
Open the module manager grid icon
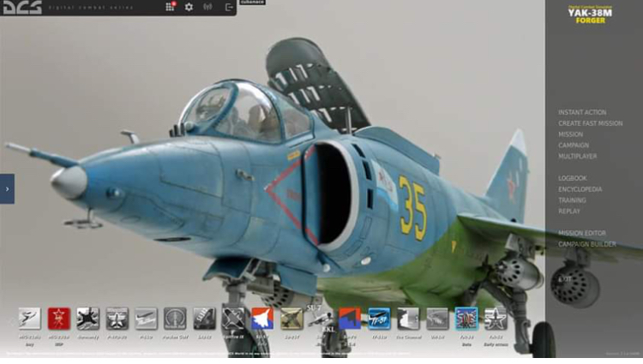point(170,7)
